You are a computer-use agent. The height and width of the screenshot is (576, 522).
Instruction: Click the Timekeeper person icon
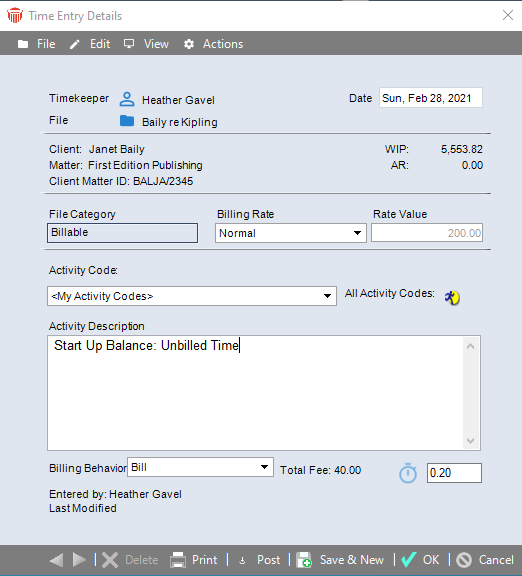click(127, 99)
